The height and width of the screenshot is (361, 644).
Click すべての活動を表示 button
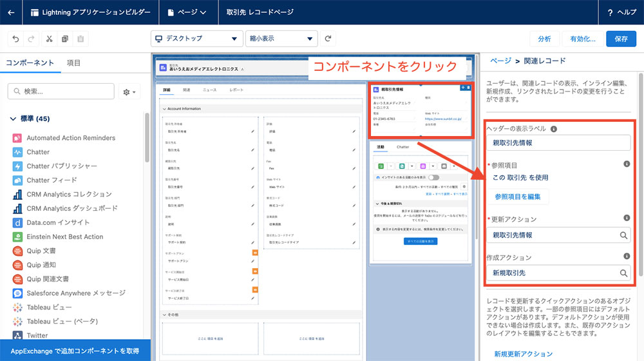click(x=421, y=241)
